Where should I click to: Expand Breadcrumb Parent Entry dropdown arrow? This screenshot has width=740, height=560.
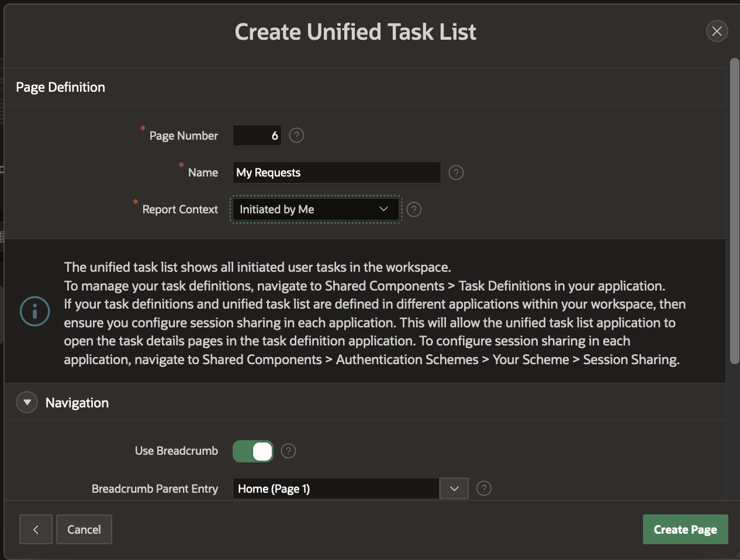point(454,488)
